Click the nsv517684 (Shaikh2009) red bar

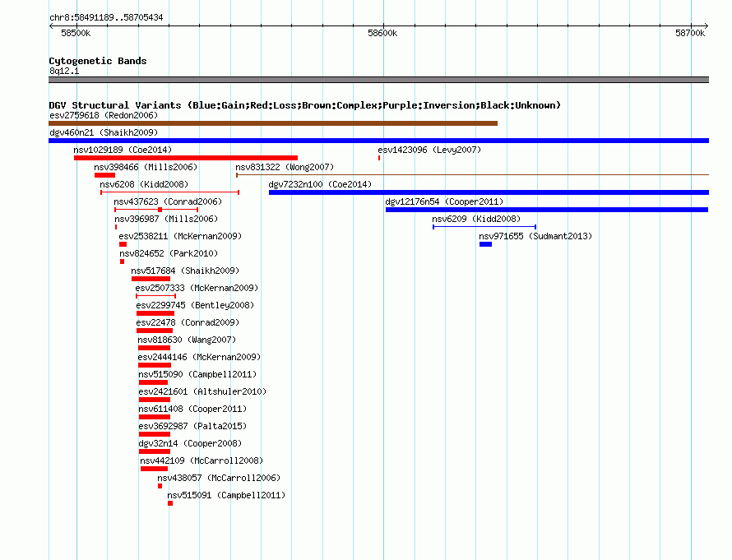pos(151,279)
